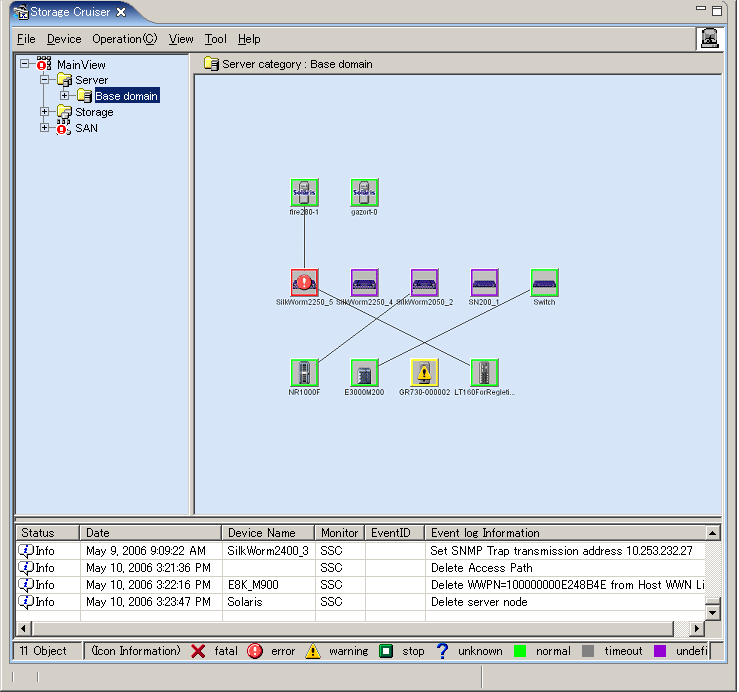This screenshot has width=739, height=692.
Task: Expand the SAN tree node
Action: click(44, 128)
